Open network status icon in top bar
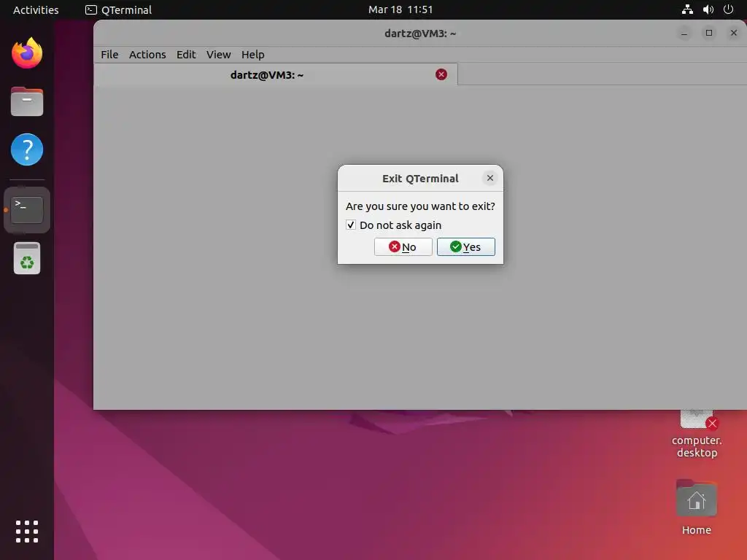 tap(687, 9)
